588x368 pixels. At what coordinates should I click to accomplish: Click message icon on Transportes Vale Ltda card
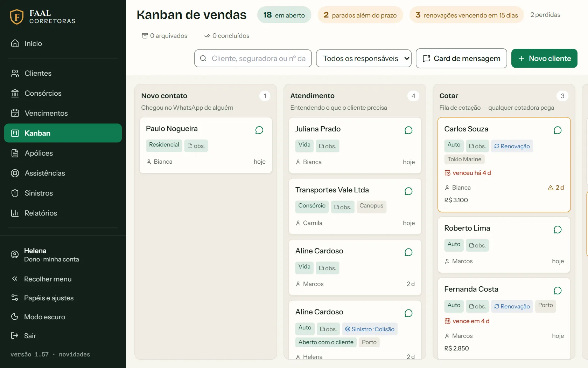coord(408,191)
